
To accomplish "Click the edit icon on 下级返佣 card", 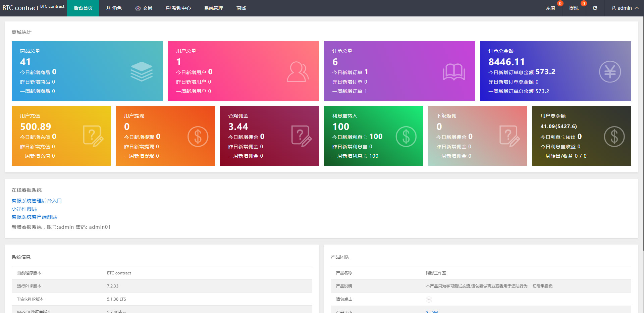I will pyautogui.click(x=510, y=136).
